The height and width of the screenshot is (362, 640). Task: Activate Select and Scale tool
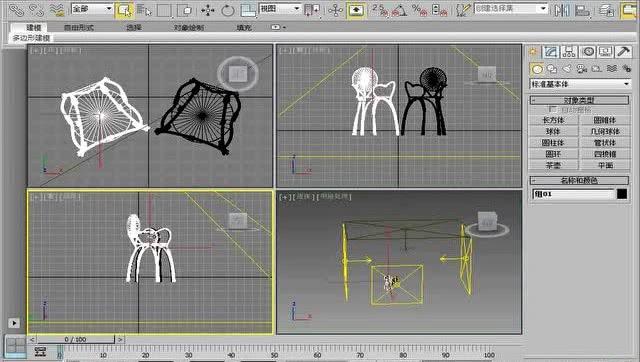248,10
